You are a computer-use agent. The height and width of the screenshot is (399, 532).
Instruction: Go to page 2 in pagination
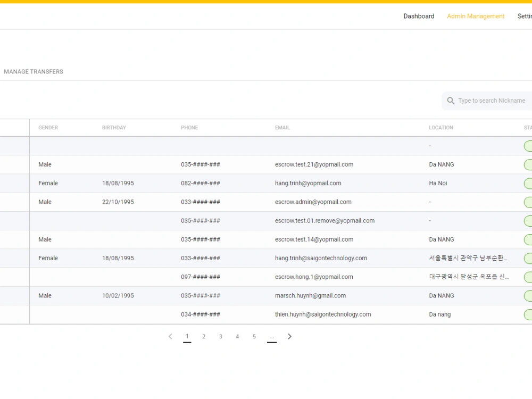204,336
